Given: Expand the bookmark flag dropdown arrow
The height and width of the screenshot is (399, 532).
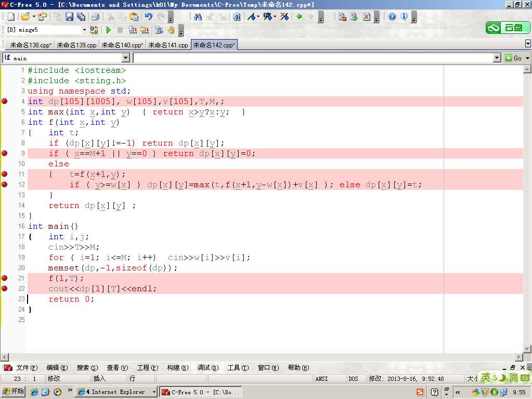Looking at the screenshot, I should tap(258, 17).
